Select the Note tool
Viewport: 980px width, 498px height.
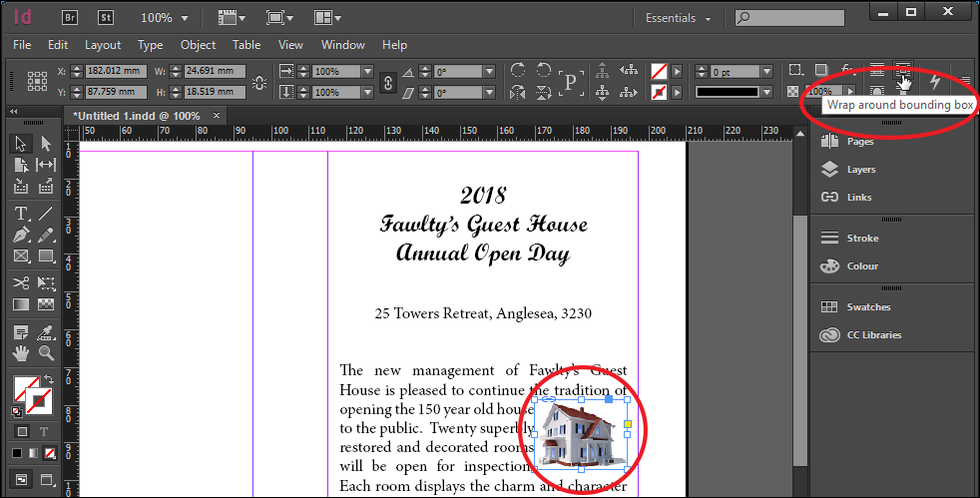(x=21, y=332)
